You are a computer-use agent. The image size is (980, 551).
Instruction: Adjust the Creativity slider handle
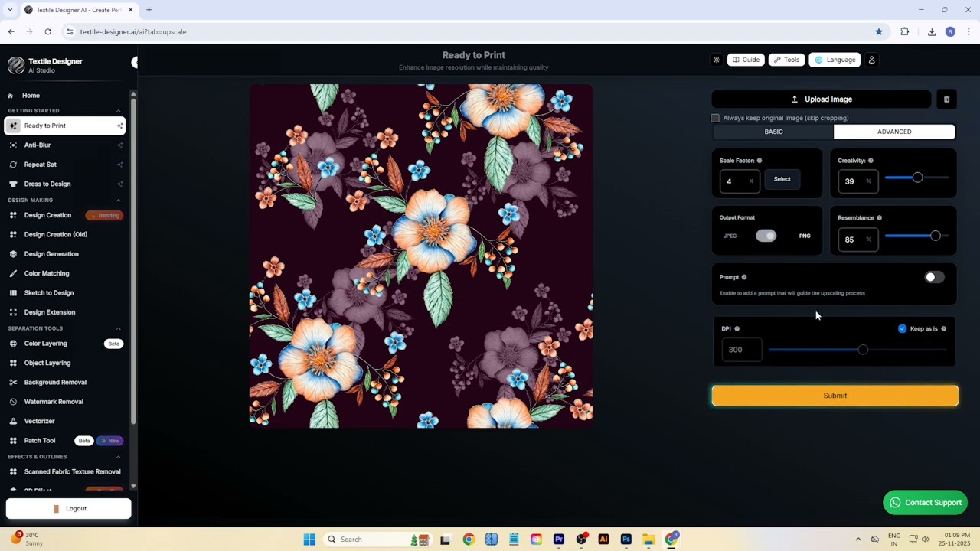coord(917,178)
